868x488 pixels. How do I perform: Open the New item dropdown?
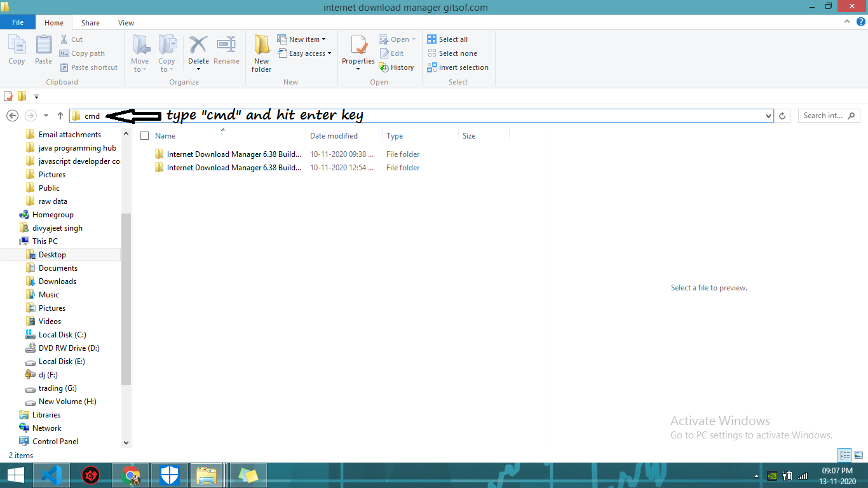(x=302, y=39)
